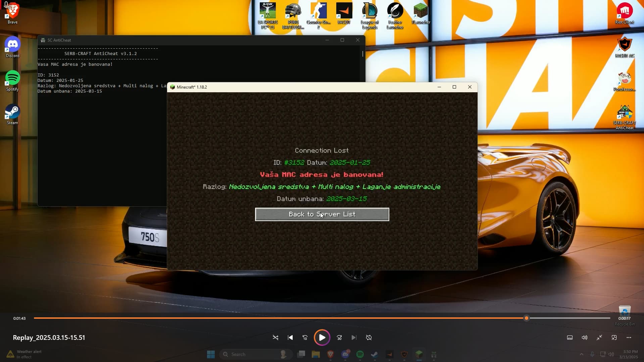Image resolution: width=644 pixels, height=362 pixels.
Task: Open the TLauncher desktop shortcut
Action: (x=420, y=13)
